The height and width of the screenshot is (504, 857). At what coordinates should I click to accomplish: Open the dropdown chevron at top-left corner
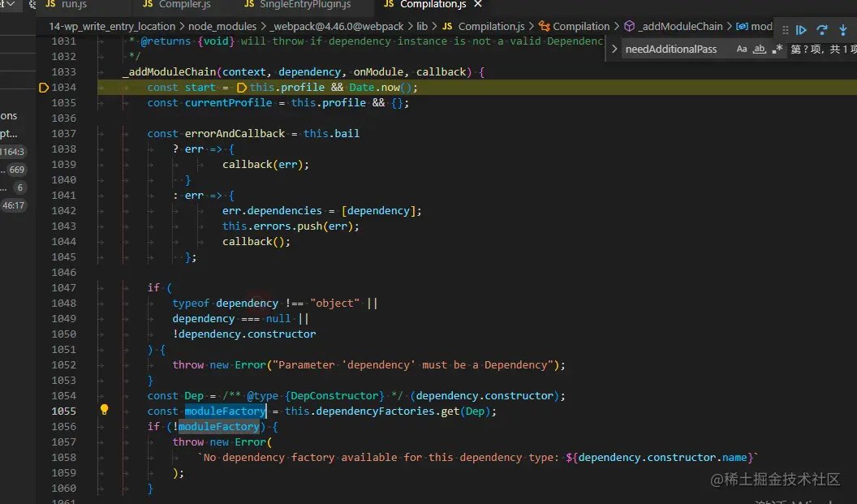10,4
